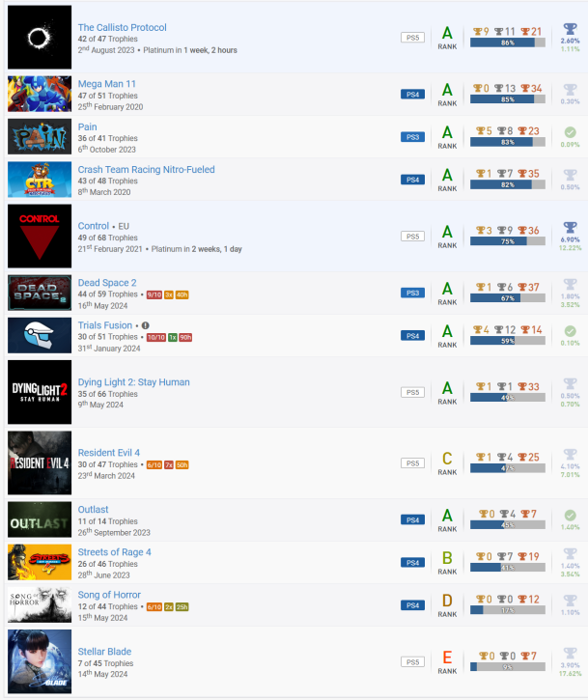Open the Control game title link

94,226
